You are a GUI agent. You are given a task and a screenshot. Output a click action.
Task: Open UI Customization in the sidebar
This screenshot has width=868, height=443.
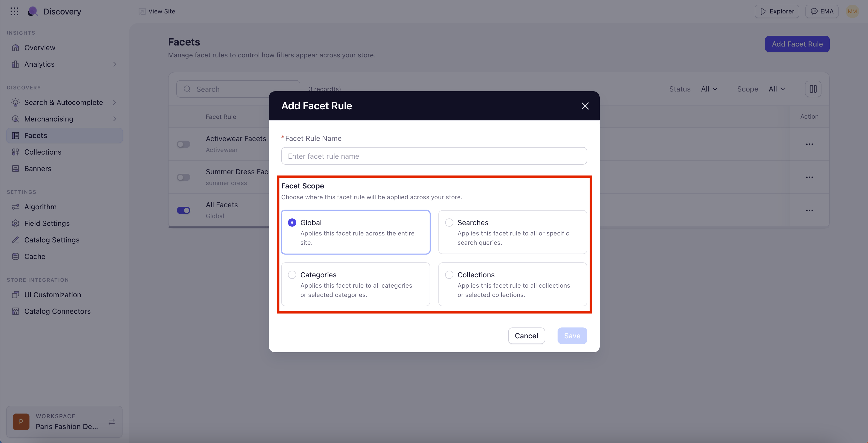(65, 295)
